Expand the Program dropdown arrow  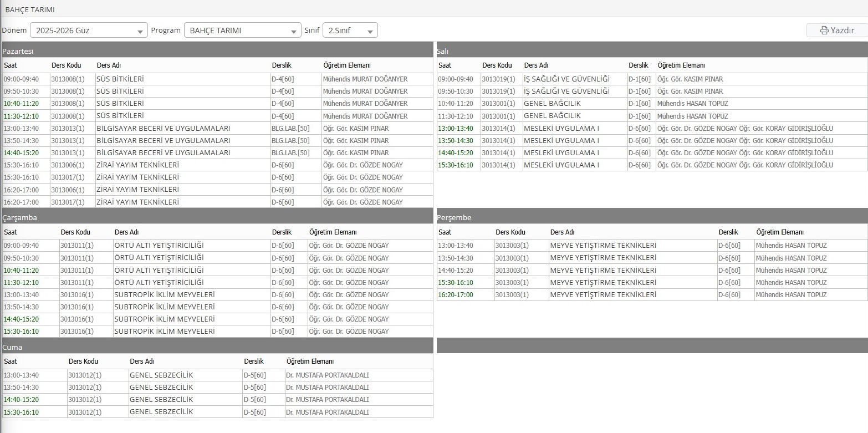tap(294, 32)
